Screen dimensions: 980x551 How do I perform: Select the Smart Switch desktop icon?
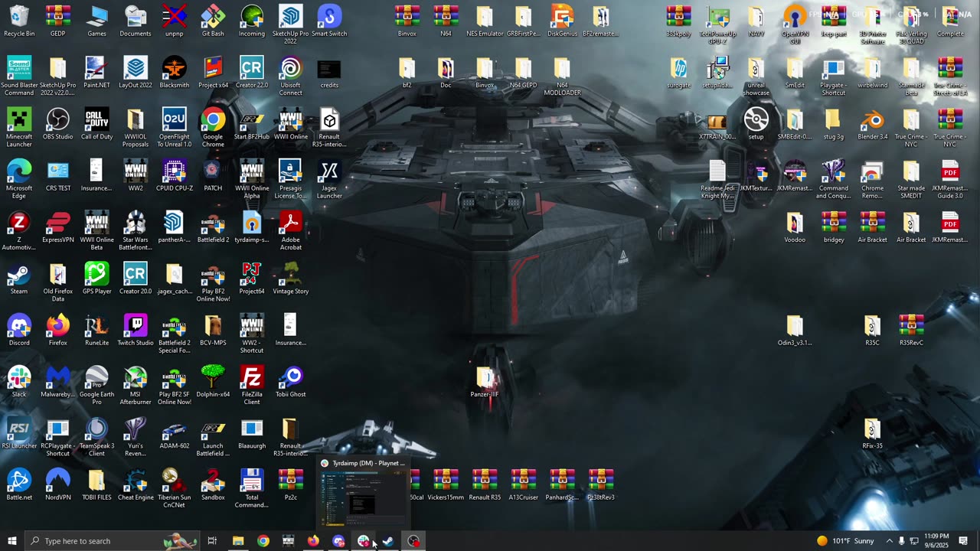click(x=329, y=21)
